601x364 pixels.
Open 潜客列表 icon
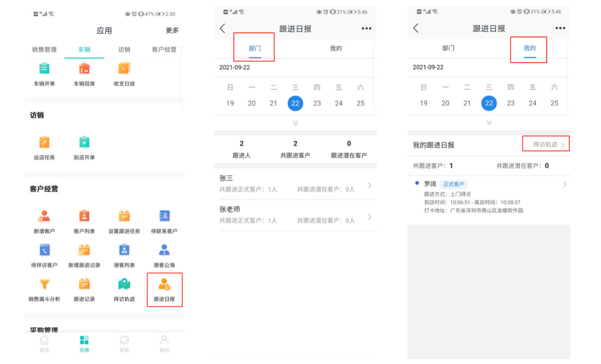pyautogui.click(x=124, y=250)
